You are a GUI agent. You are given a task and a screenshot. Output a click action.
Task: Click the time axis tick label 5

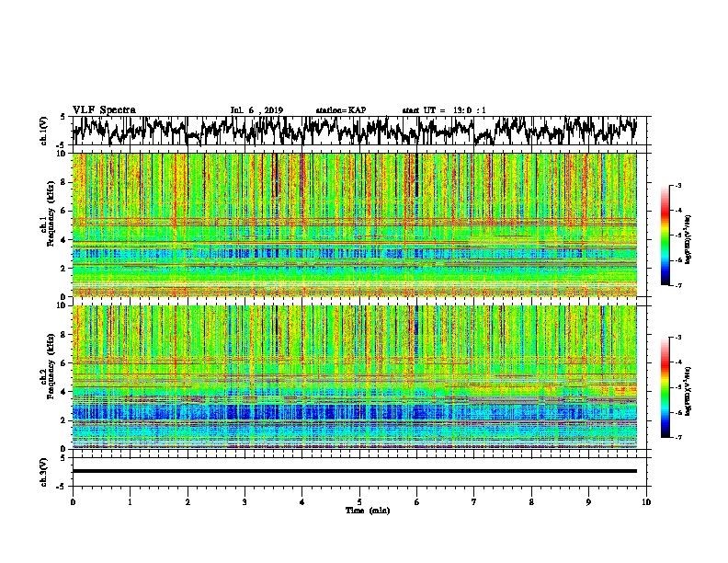pos(359,502)
